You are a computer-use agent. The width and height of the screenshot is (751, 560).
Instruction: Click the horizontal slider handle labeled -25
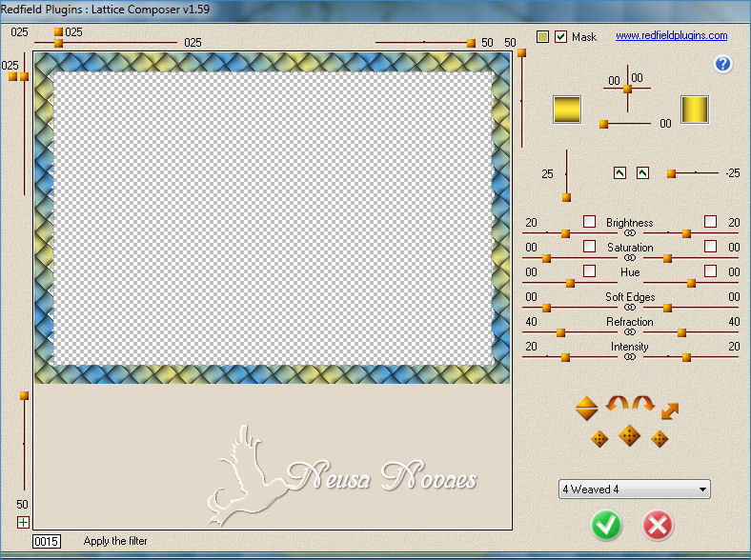click(672, 173)
